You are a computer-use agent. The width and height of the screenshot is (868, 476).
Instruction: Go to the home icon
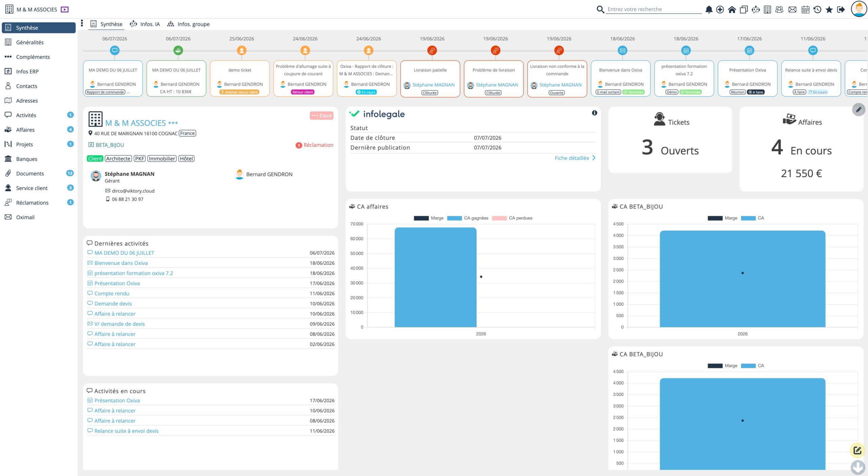732,9
